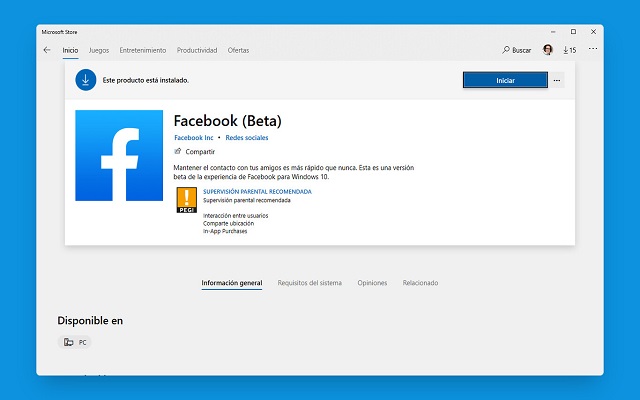The width and height of the screenshot is (640, 400).
Task: Go back with the arrow icon
Action: (47, 50)
